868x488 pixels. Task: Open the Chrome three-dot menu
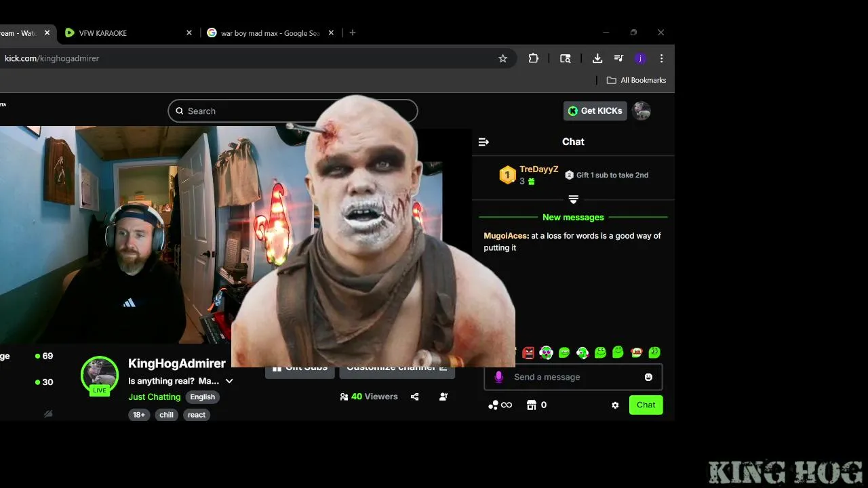(x=661, y=58)
